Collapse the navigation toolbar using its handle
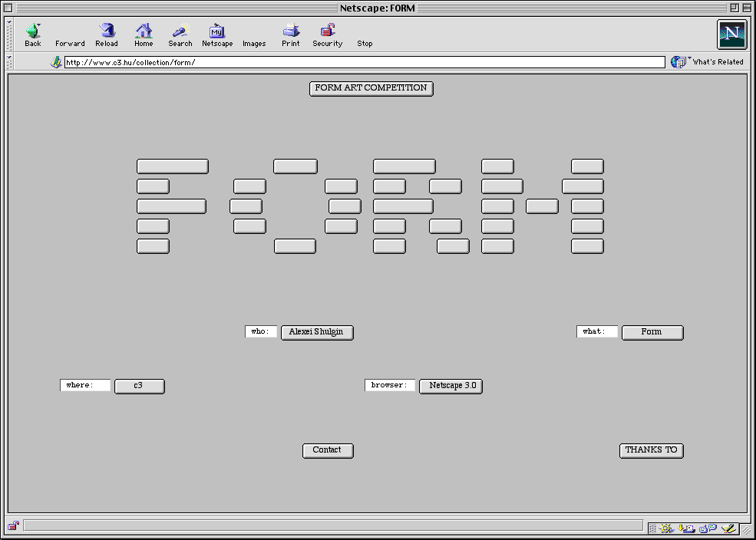Screen dimensions: 756x540 [x=10, y=35]
